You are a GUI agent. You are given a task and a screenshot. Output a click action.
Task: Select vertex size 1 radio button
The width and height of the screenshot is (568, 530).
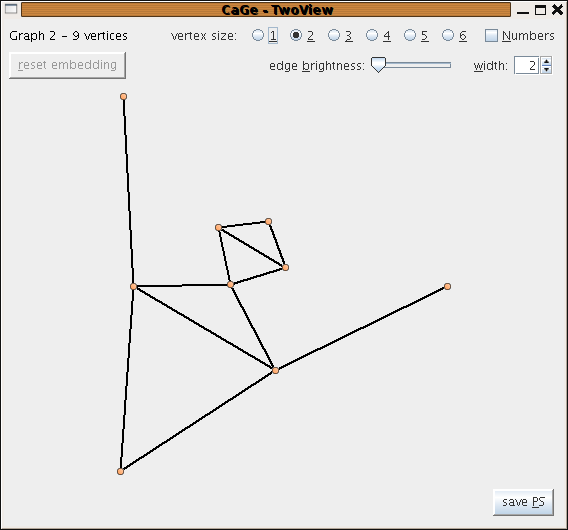click(x=258, y=36)
